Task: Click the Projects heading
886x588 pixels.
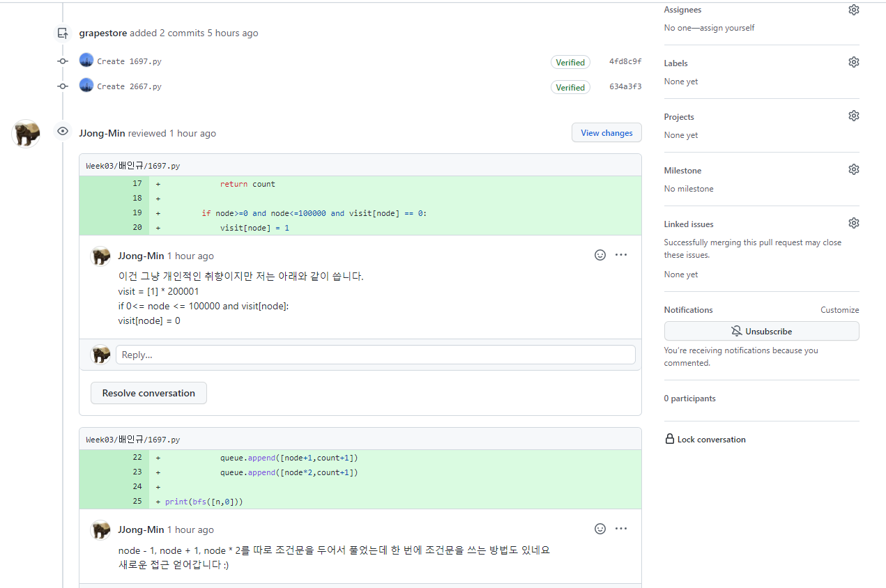Action: coord(679,117)
